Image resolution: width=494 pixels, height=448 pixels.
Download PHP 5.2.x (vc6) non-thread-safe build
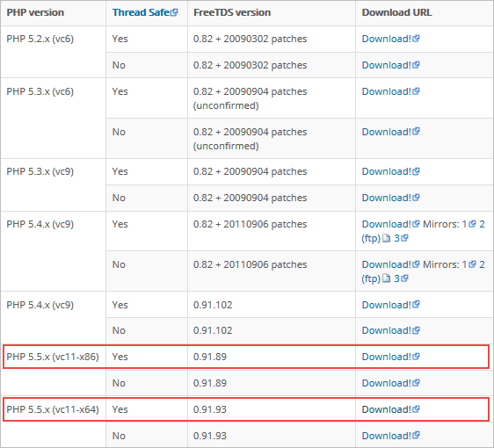tap(386, 65)
